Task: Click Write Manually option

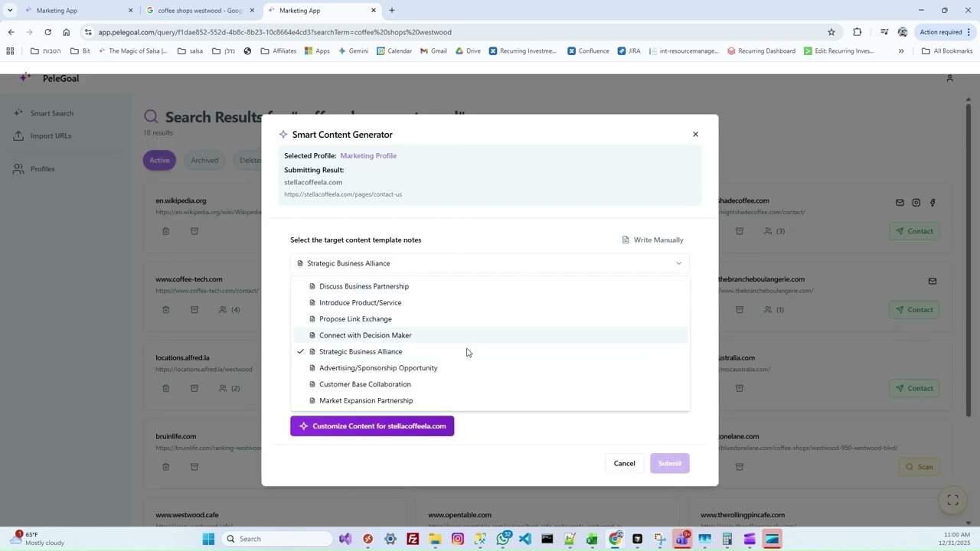Action: (x=652, y=240)
